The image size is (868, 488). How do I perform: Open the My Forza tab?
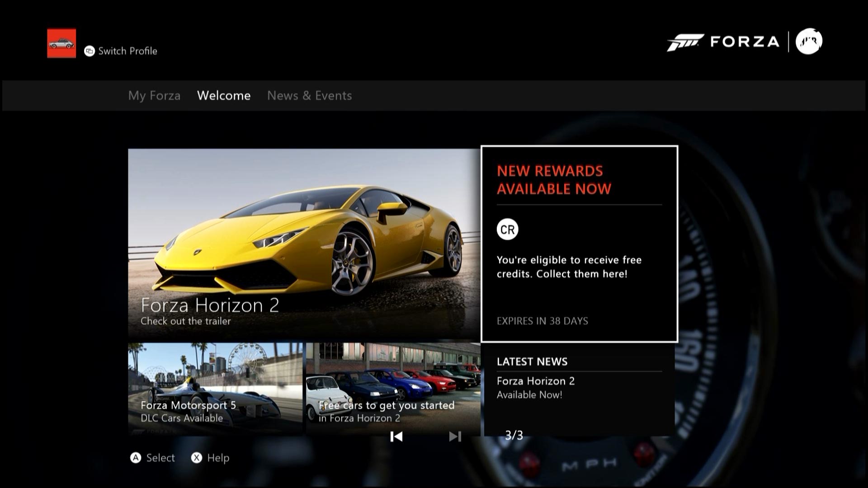(154, 96)
